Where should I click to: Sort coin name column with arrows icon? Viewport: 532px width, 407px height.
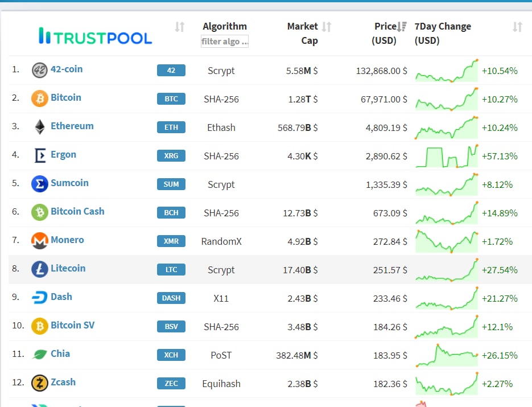click(x=180, y=27)
